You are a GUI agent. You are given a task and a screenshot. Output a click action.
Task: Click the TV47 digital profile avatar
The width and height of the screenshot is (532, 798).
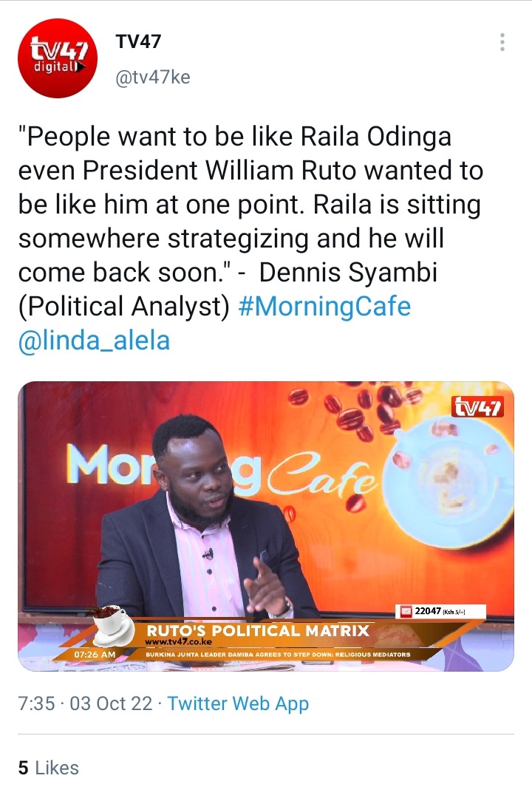coord(57,58)
